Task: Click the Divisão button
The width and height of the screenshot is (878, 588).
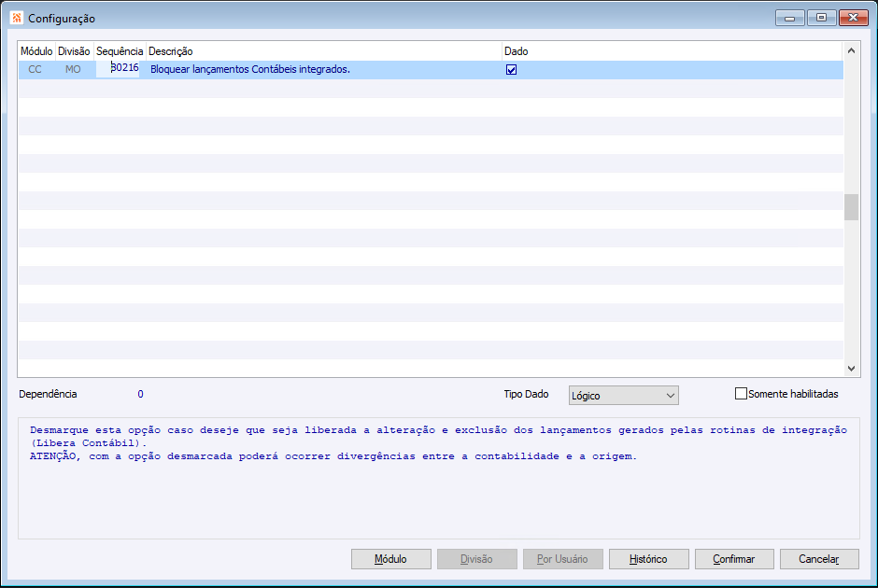Action: [476, 559]
